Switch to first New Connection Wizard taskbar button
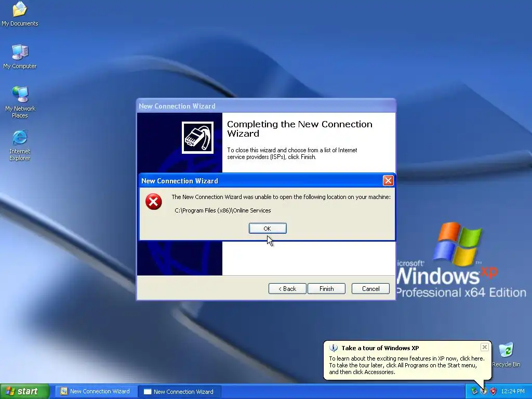The image size is (532, 399). 96,391
